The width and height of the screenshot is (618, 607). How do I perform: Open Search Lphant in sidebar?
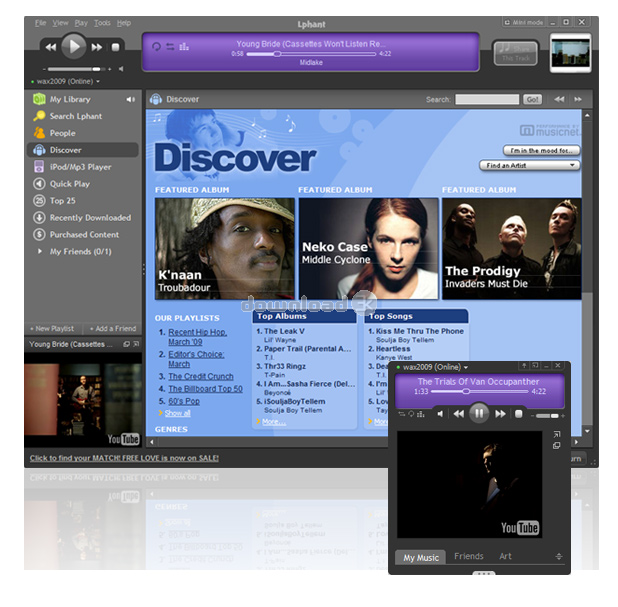coord(76,116)
